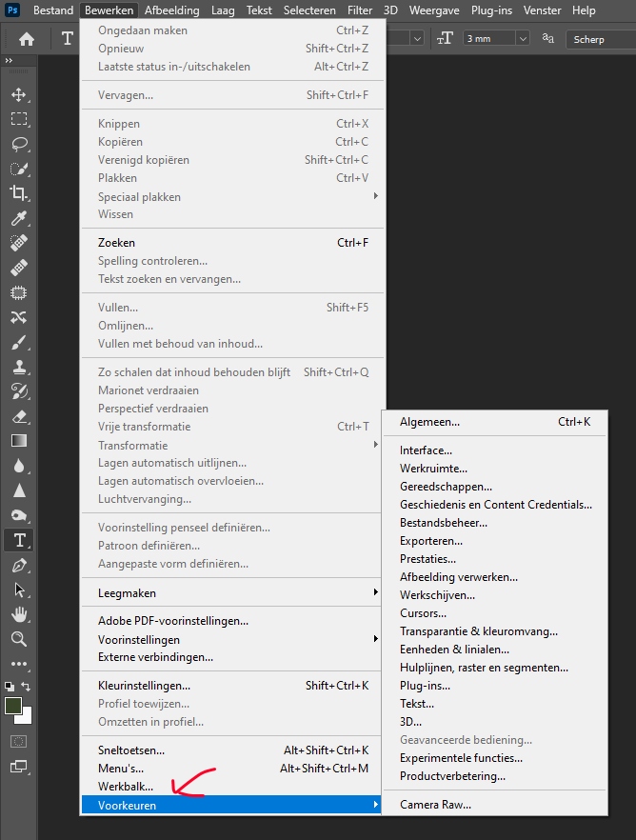
Task: Click the foreground color swatch
Action: tap(12, 706)
